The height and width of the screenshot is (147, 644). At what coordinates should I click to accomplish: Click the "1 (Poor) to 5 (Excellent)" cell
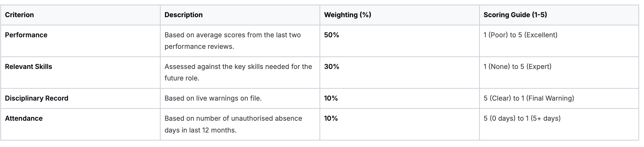520,35
